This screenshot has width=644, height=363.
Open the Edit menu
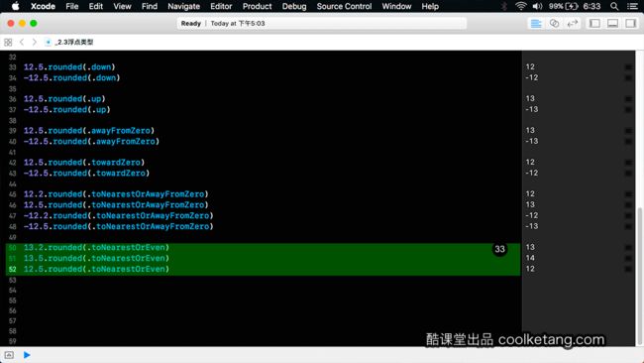click(96, 6)
